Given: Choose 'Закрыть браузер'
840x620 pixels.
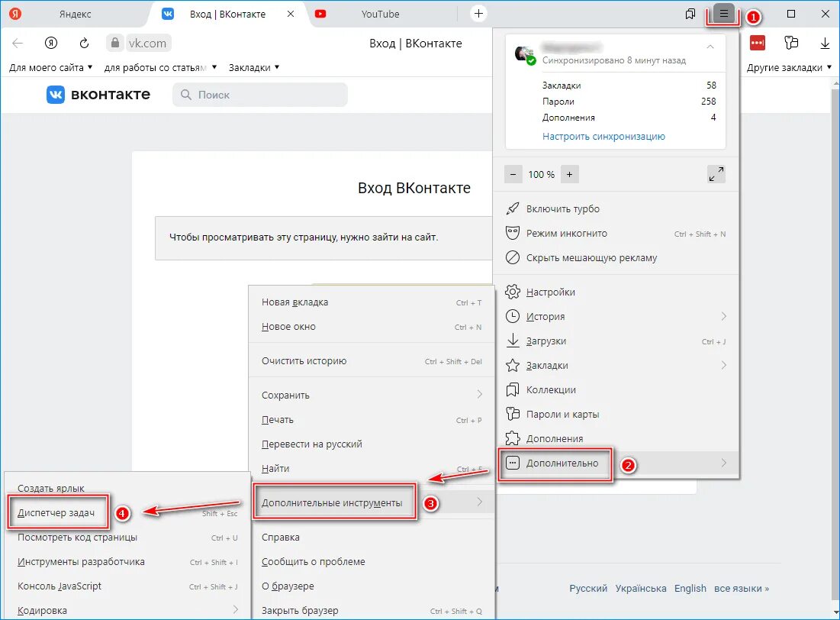Looking at the screenshot, I should pos(372,610).
